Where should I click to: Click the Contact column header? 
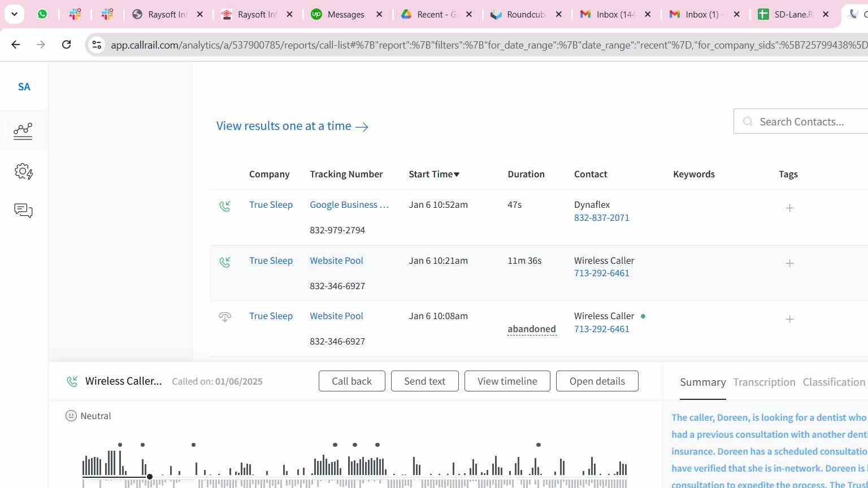(x=591, y=174)
